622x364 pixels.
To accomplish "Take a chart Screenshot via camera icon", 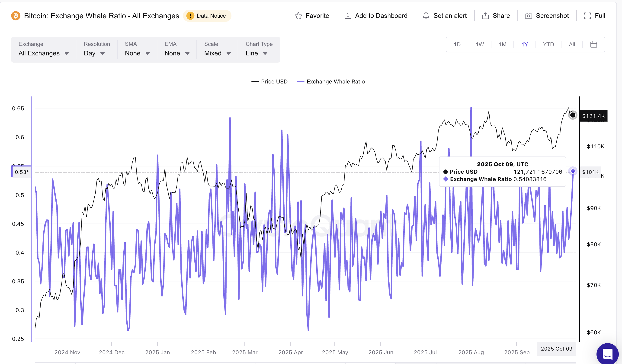I will (x=528, y=16).
